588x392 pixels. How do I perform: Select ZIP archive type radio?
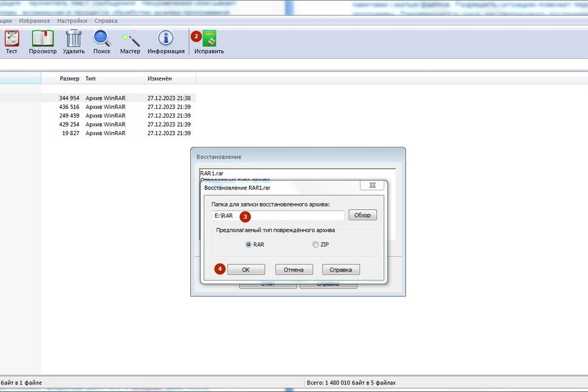pos(315,244)
